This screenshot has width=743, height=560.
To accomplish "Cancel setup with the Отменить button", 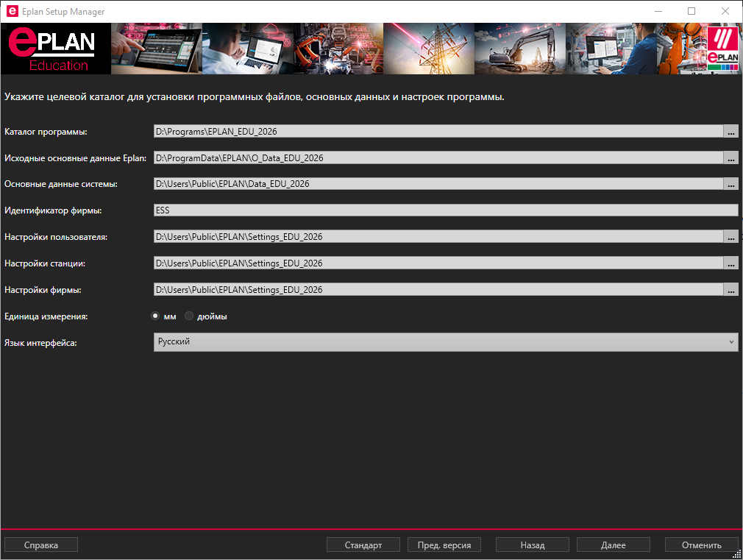I will [702, 545].
